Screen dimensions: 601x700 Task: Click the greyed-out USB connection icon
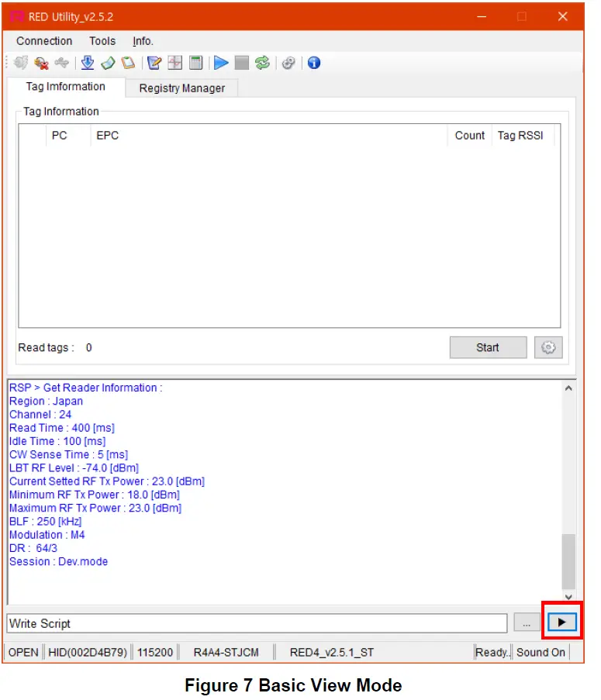pos(61,63)
